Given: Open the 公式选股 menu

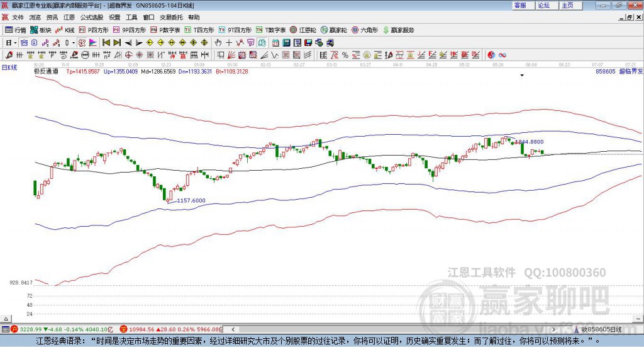Looking at the screenshot, I should (x=92, y=17).
